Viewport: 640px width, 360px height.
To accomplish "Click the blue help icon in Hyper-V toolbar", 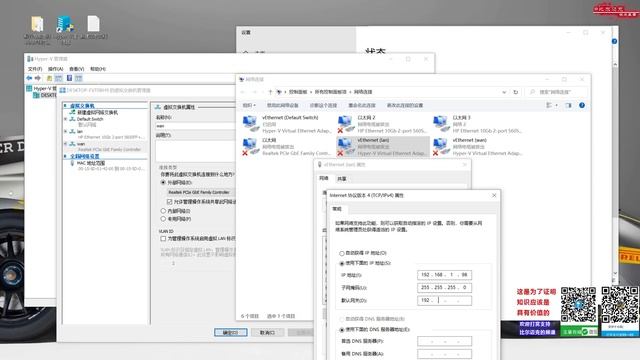I will [69, 78].
